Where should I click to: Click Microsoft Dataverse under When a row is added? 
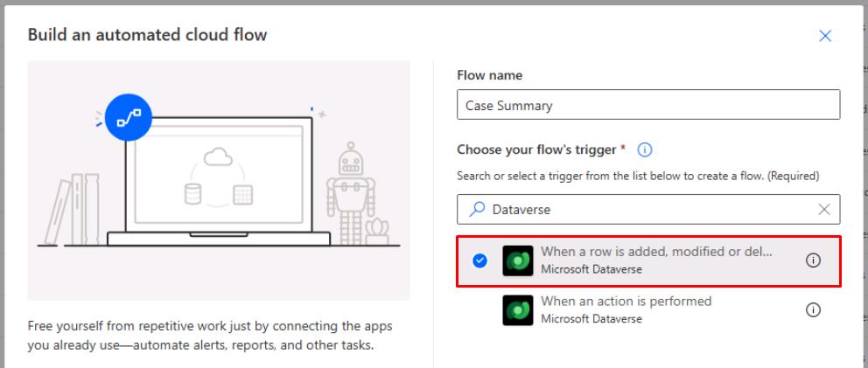click(x=591, y=269)
